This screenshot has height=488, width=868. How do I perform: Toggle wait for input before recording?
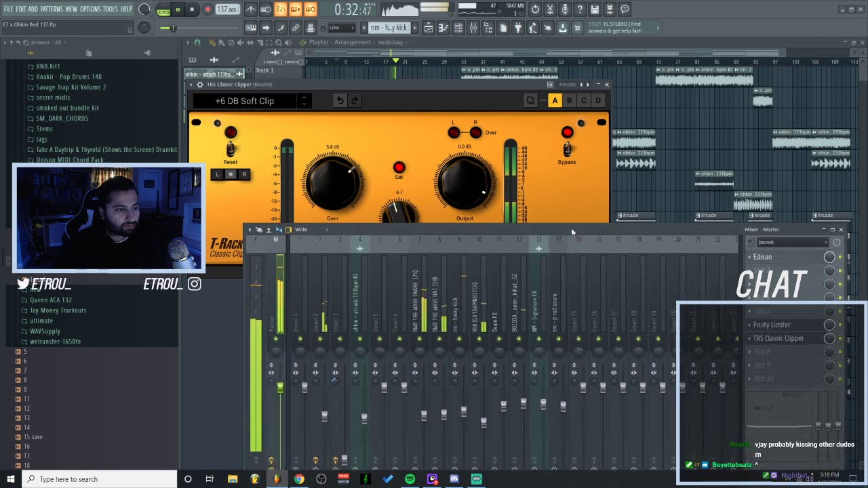266,9
